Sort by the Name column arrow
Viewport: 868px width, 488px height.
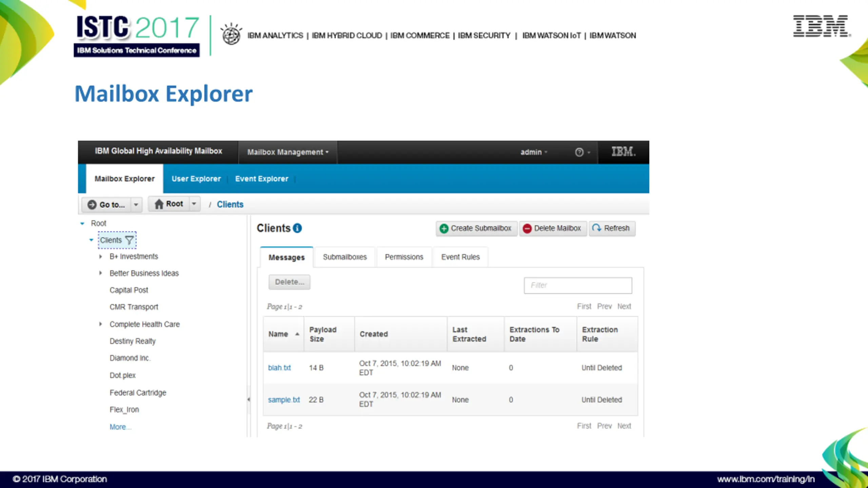[x=297, y=334]
